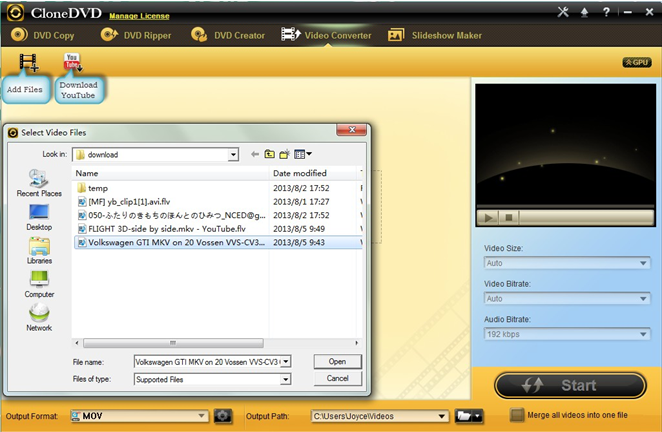
Task: Toggle the GPU acceleration badge
Action: point(637,62)
